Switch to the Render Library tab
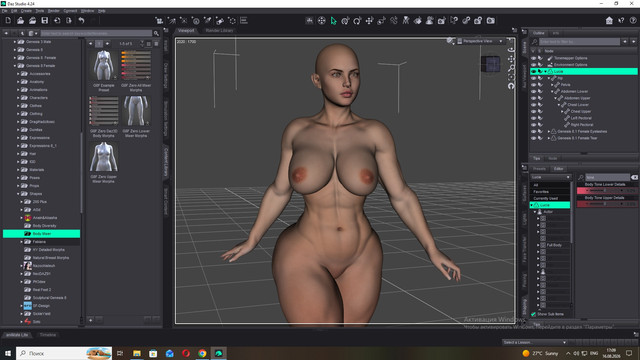 [x=219, y=31]
